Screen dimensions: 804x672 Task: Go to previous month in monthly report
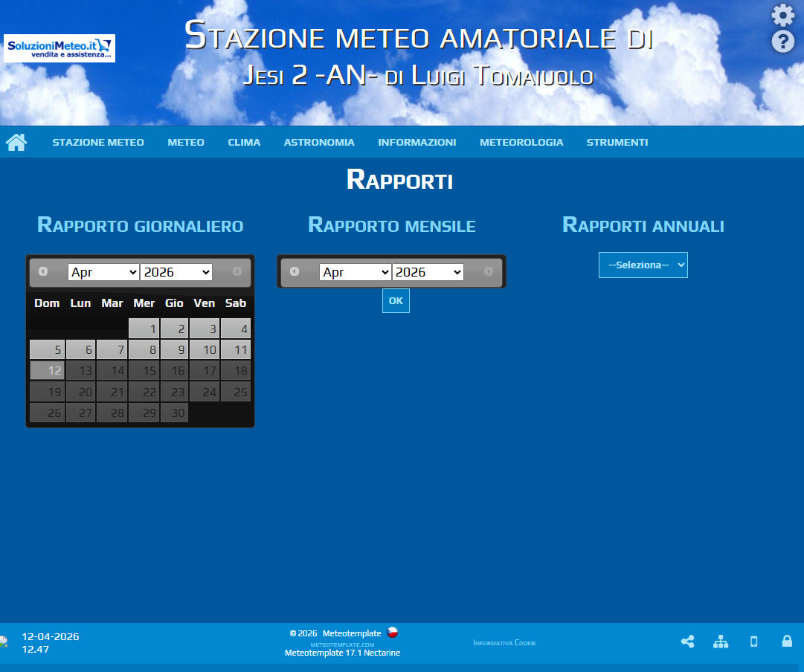pyautogui.click(x=295, y=271)
